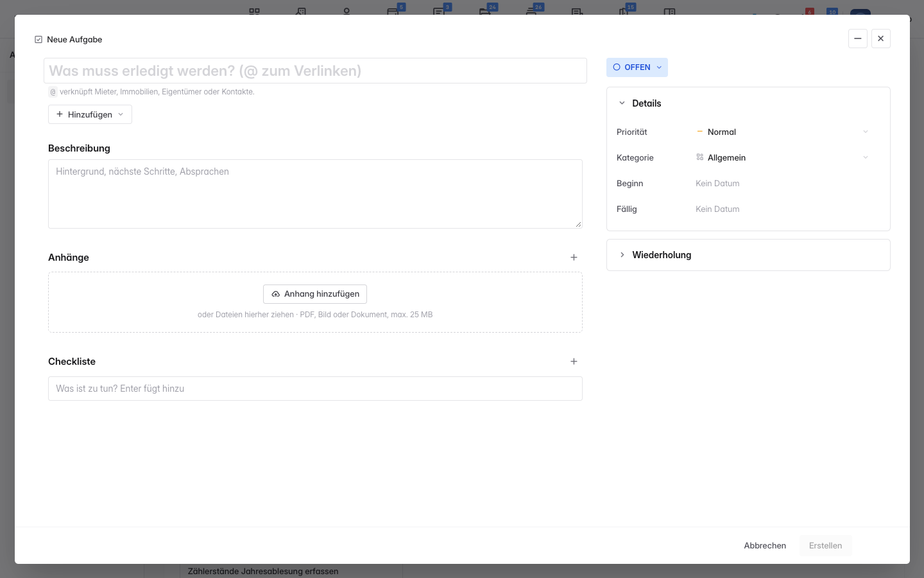
Task: Click into the Beschreibung text area
Action: [x=315, y=194]
